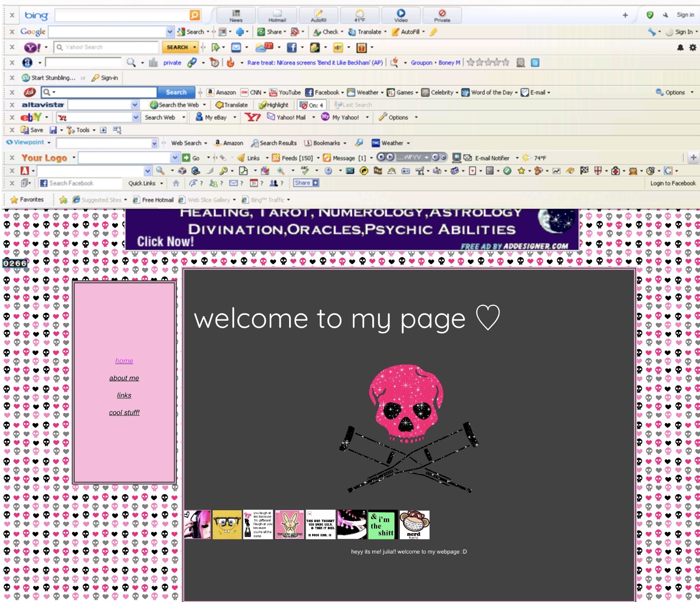
Task: Open the Quick Links dropdown
Action: click(146, 183)
